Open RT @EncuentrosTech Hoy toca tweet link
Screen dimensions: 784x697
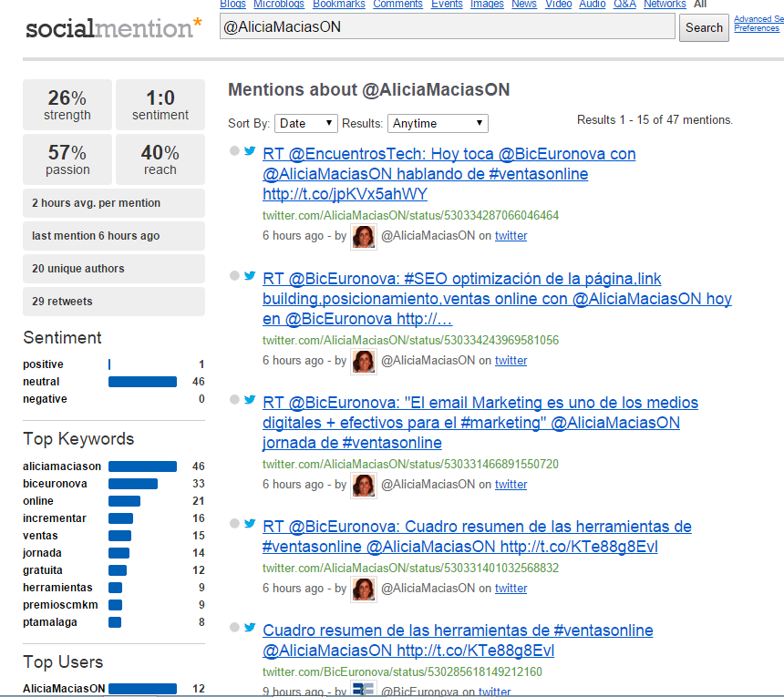pyautogui.click(x=449, y=174)
